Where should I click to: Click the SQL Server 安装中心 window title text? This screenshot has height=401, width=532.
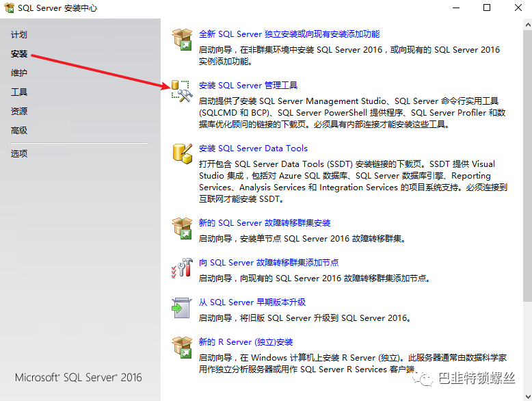(57, 8)
